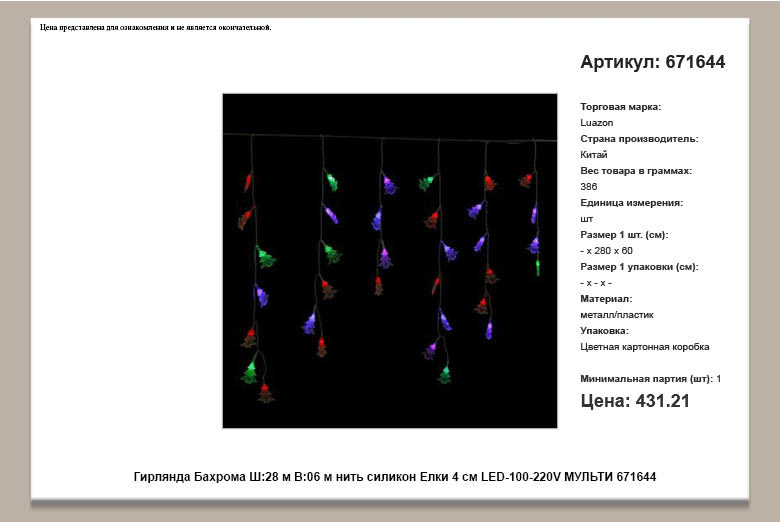The image size is (780, 522).
Task: Click the 'Вес товара в граммах:' label
Action: coord(636,171)
